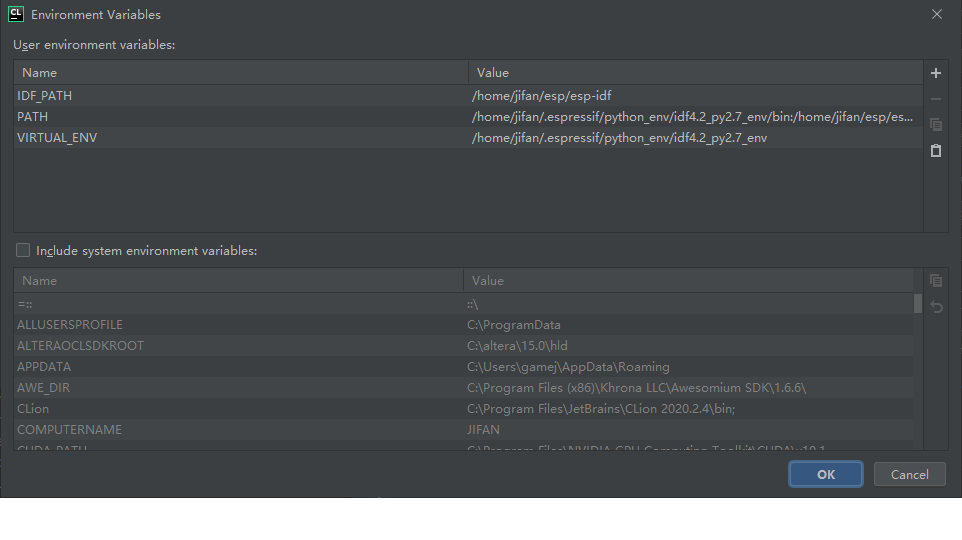The height and width of the screenshot is (540, 962).
Task: Confirm with the OK button
Action: [x=826, y=474]
